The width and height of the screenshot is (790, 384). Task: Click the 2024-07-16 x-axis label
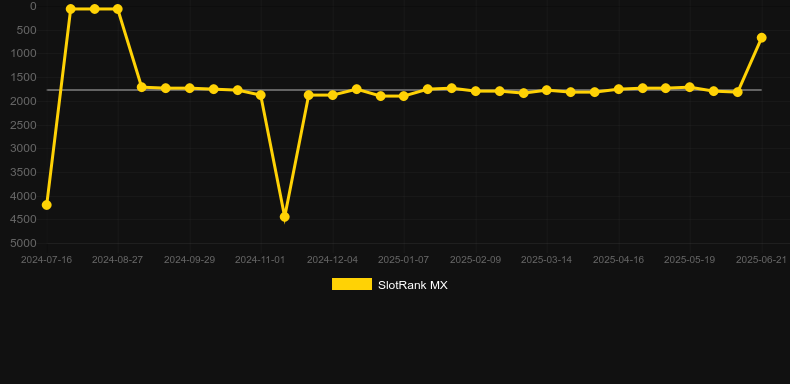(46, 260)
